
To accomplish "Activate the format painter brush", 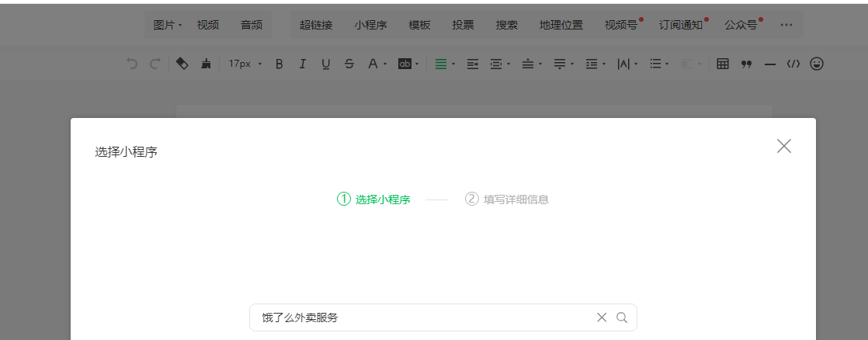I will pyautogui.click(x=206, y=64).
